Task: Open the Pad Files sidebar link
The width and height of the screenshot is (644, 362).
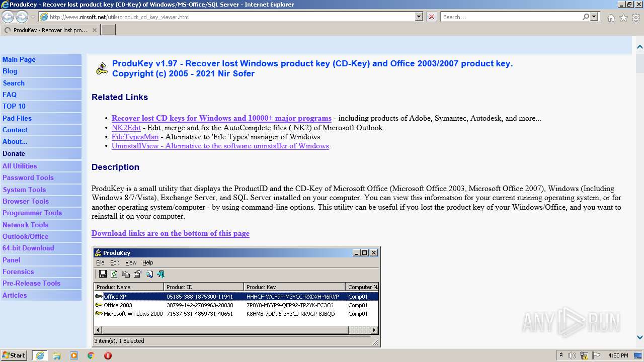Action: 41,118
